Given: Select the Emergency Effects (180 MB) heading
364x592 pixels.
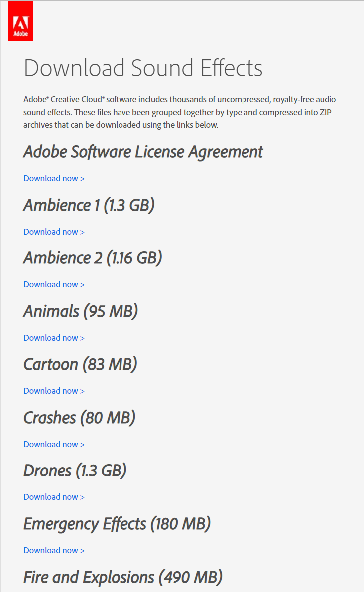Looking at the screenshot, I should tap(117, 524).
